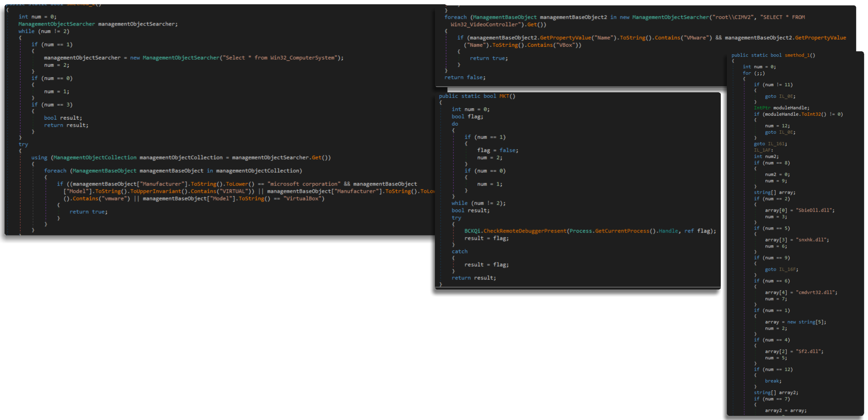Click the GetCurrentProcess call
The width and height of the screenshot is (868, 420).
(x=622, y=231)
